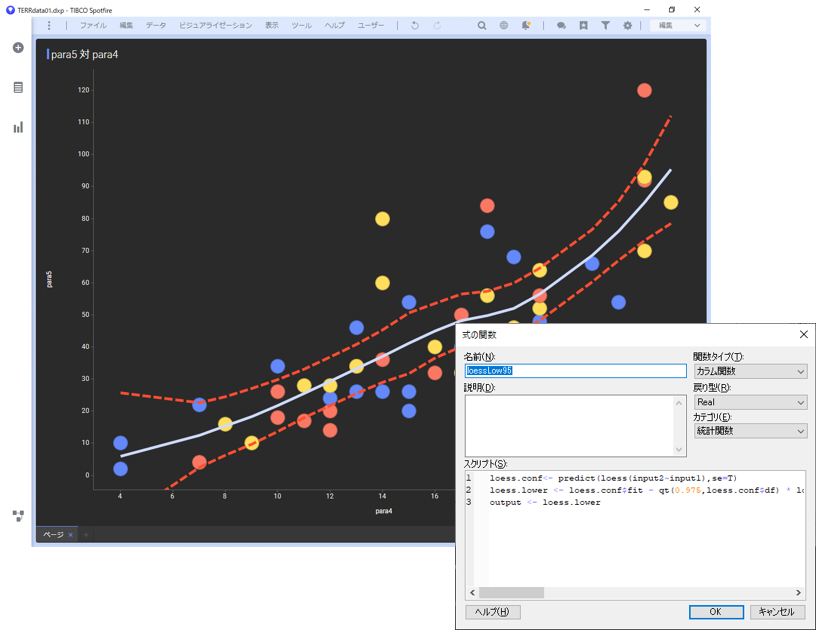
Task: Expand the 戻り型 Real dropdown
Action: coord(750,402)
